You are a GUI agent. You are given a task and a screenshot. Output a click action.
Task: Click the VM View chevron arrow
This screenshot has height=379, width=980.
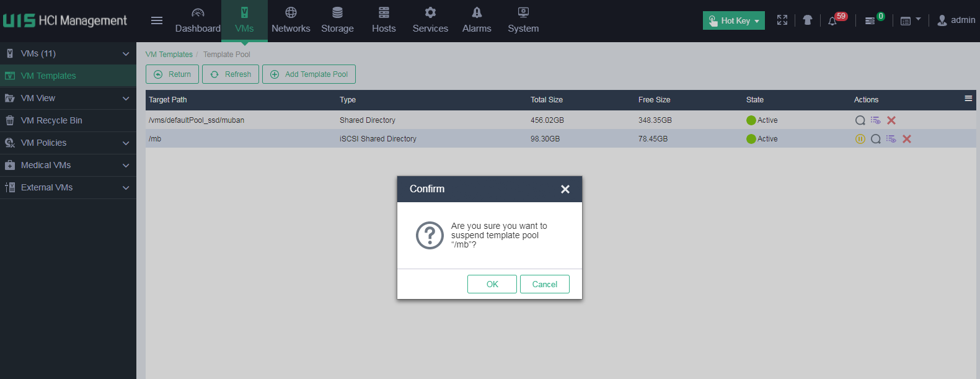(126, 99)
